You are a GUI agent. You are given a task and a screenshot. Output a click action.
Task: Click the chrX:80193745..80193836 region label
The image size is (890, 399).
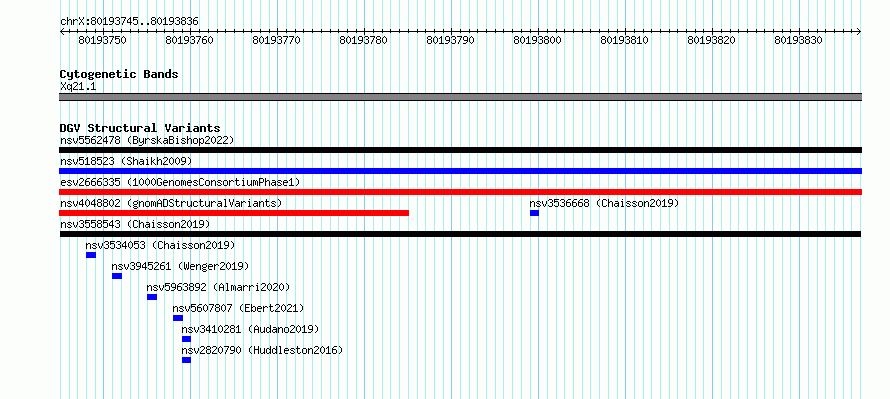click(x=129, y=22)
